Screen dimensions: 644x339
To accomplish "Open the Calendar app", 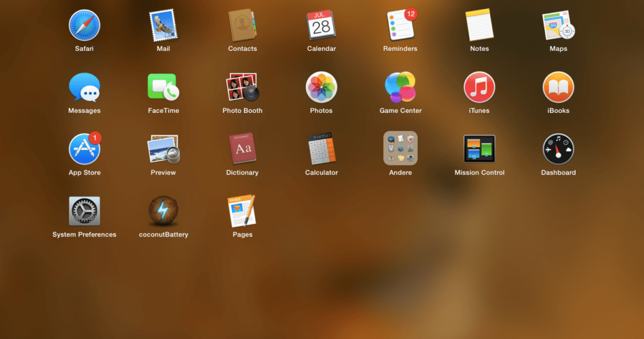I will (x=321, y=25).
